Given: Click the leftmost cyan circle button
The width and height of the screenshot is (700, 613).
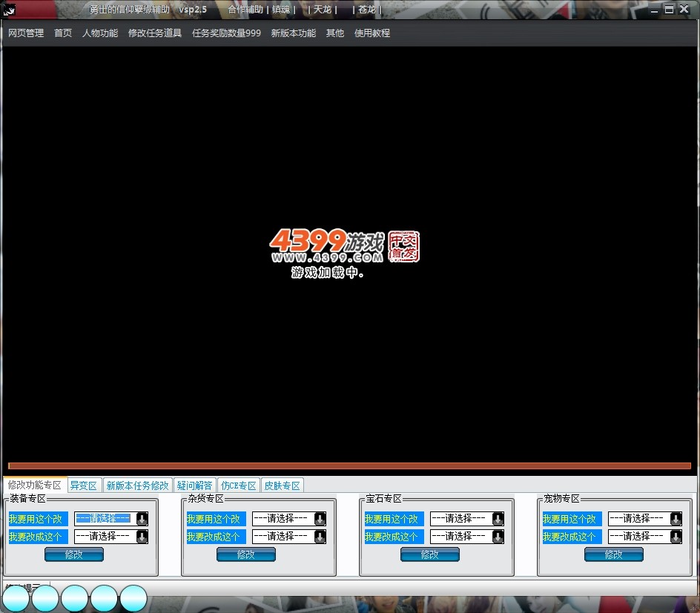Looking at the screenshot, I should click(16, 598).
